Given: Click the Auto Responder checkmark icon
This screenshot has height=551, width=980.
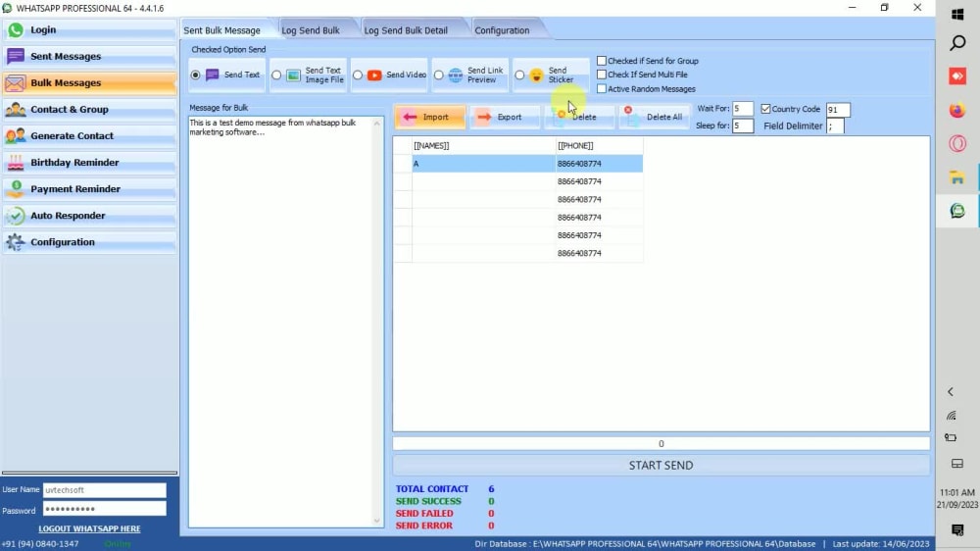Looking at the screenshot, I should pos(16,216).
